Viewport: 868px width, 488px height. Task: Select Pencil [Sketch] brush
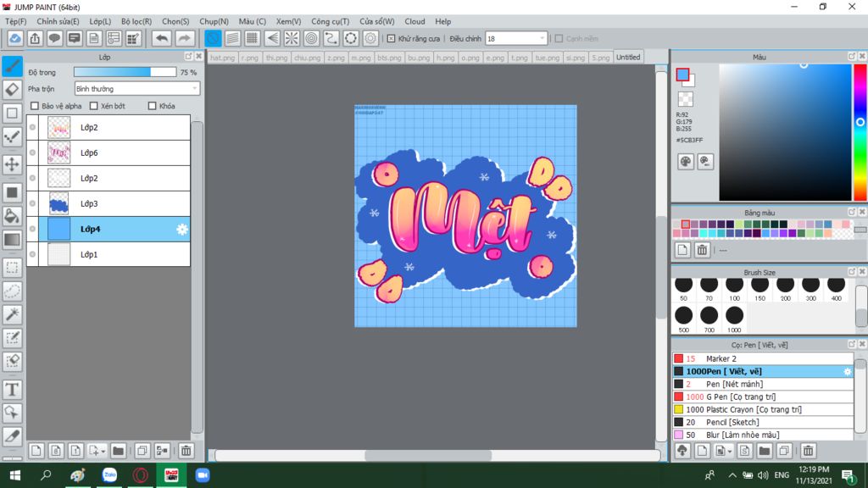point(763,422)
